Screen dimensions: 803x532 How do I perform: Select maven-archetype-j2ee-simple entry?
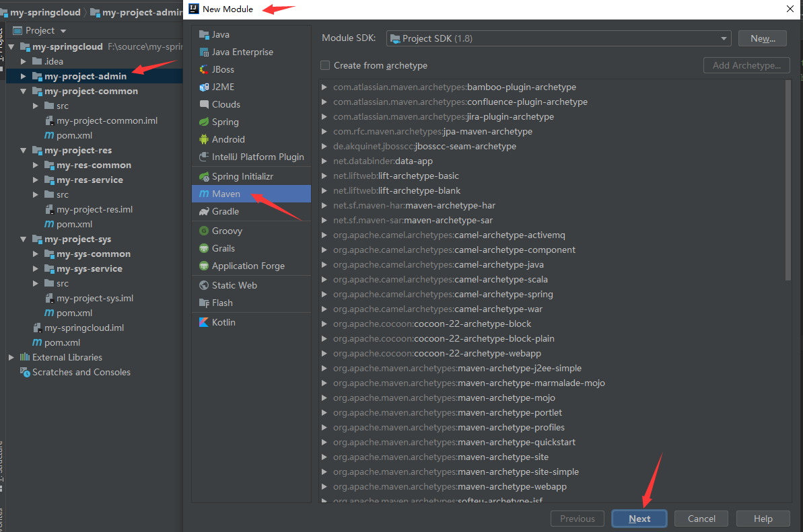coord(520,369)
